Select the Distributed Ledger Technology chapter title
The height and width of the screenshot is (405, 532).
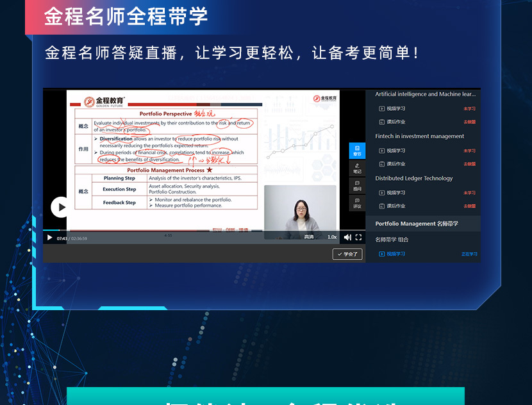414,178
